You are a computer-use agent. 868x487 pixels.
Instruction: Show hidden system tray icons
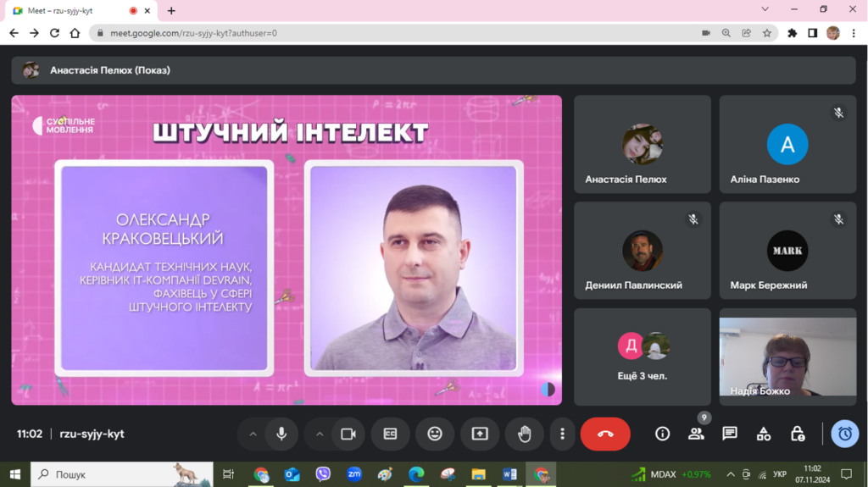click(731, 474)
